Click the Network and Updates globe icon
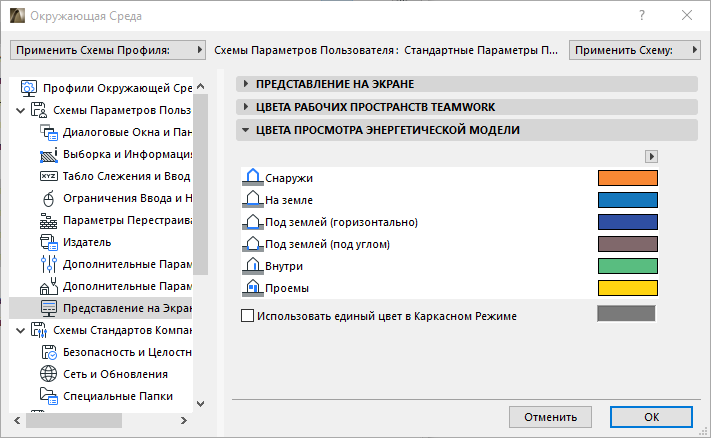 click(49, 374)
